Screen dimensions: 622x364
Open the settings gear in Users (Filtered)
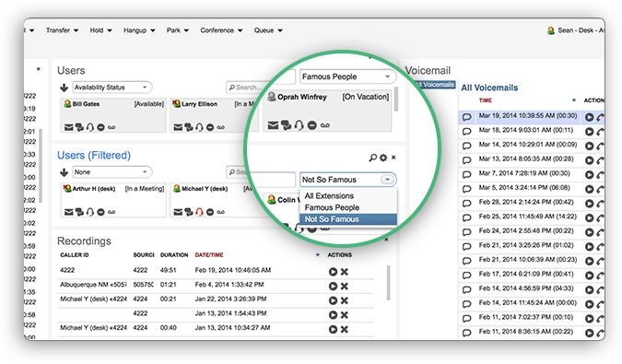[383, 158]
